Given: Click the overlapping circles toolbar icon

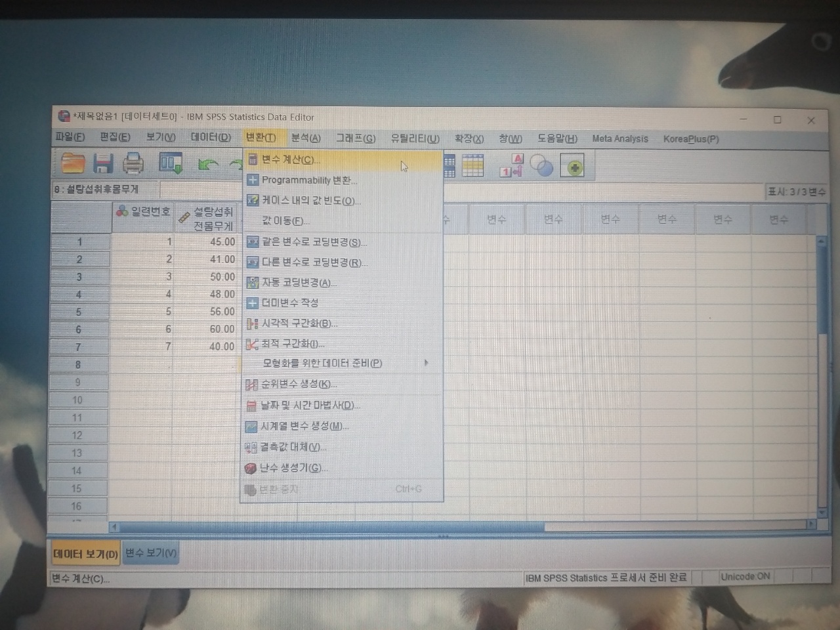Looking at the screenshot, I should [x=541, y=166].
